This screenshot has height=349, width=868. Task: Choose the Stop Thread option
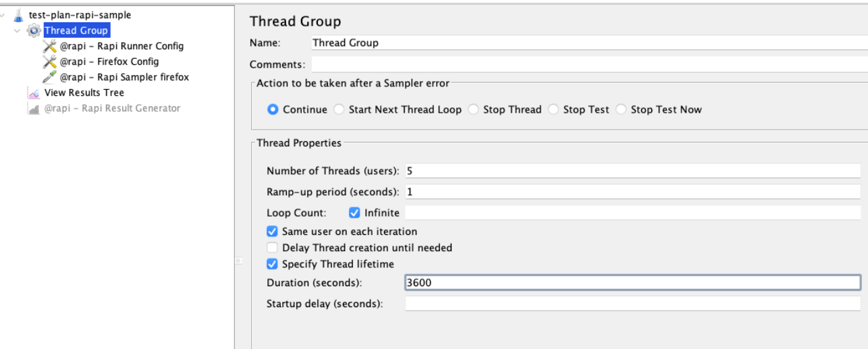pyautogui.click(x=473, y=109)
